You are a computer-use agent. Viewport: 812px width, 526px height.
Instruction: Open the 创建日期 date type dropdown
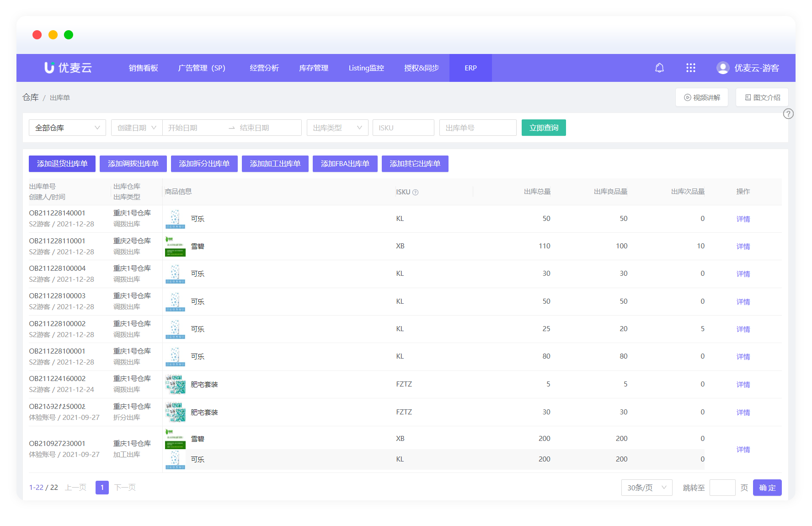(x=136, y=128)
